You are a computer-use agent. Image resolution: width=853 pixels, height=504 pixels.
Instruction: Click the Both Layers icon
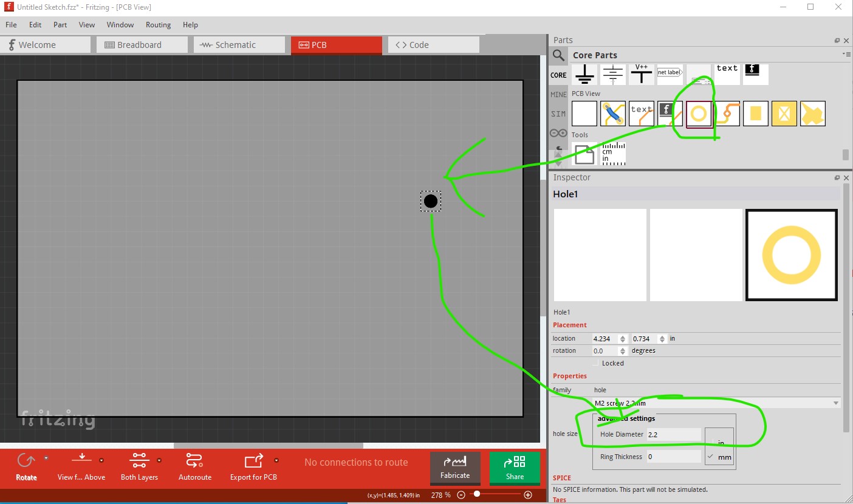(x=139, y=460)
